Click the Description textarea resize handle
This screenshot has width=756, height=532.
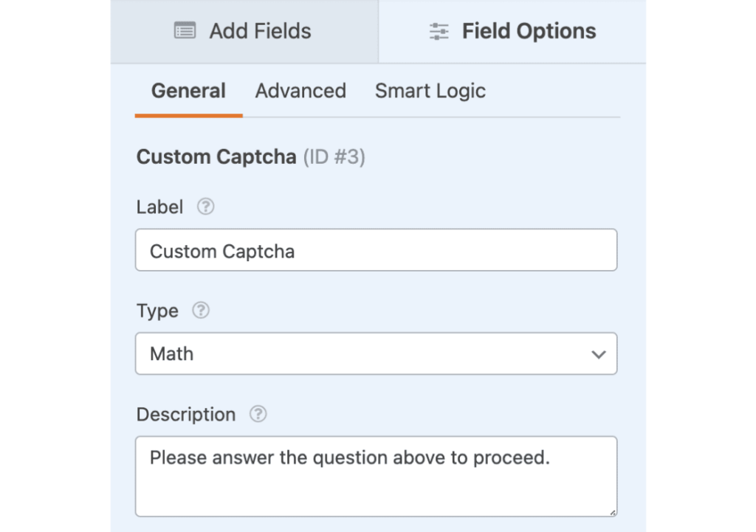613,512
